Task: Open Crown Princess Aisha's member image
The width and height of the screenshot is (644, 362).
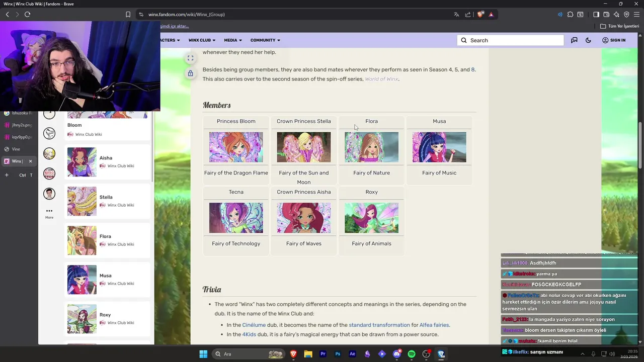Action: point(304,218)
